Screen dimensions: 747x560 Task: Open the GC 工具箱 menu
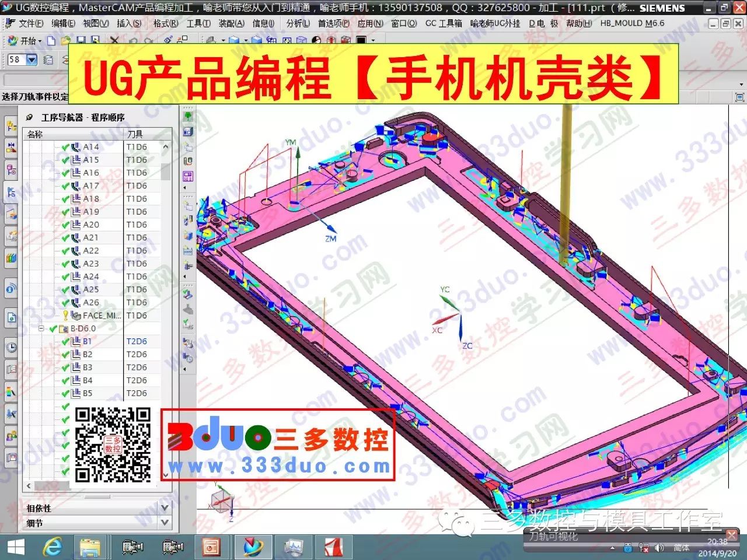(444, 23)
